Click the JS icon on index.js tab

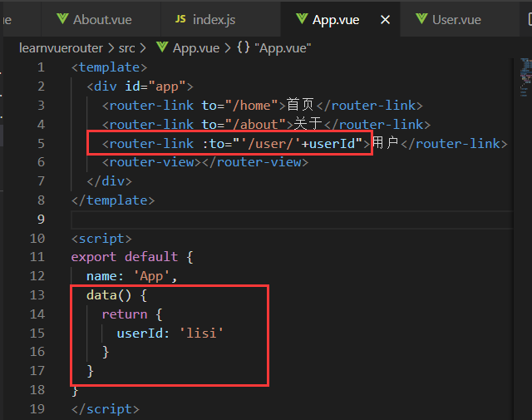point(180,19)
